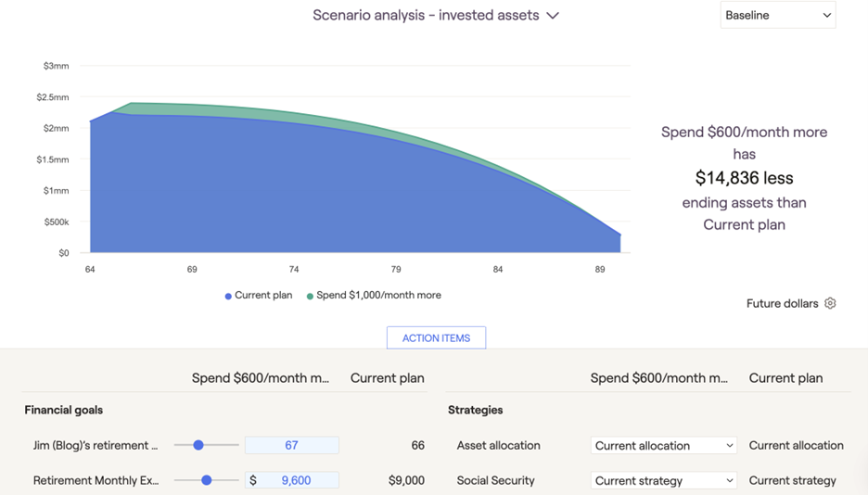Click the Current plan legend label
Viewport: 868px width, 495px height.
coord(263,296)
